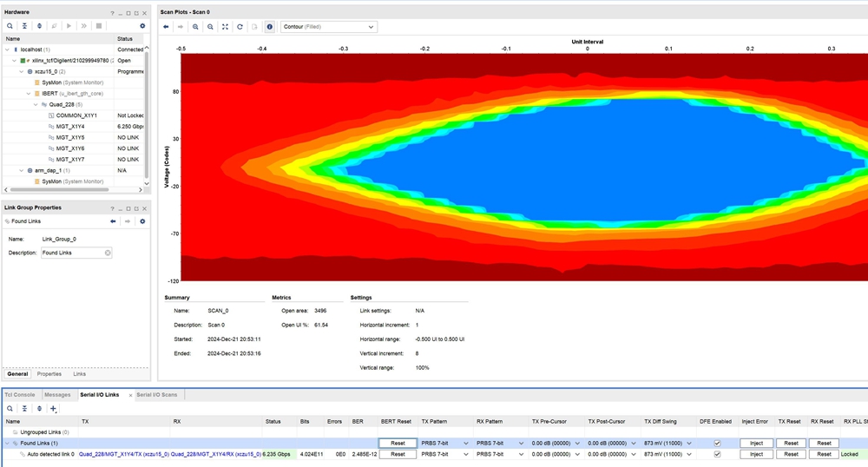The width and height of the screenshot is (868, 467).
Task: Open TX Diff Swing dropdown for Auto detected link 0
Action: click(689, 454)
